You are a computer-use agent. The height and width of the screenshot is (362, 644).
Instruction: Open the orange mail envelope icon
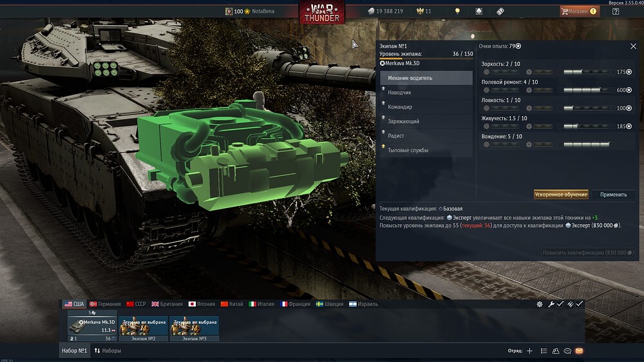pos(579,350)
